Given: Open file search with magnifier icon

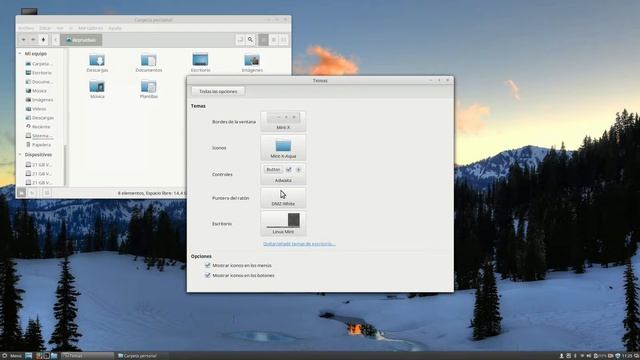Looking at the screenshot, I should coord(250,40).
